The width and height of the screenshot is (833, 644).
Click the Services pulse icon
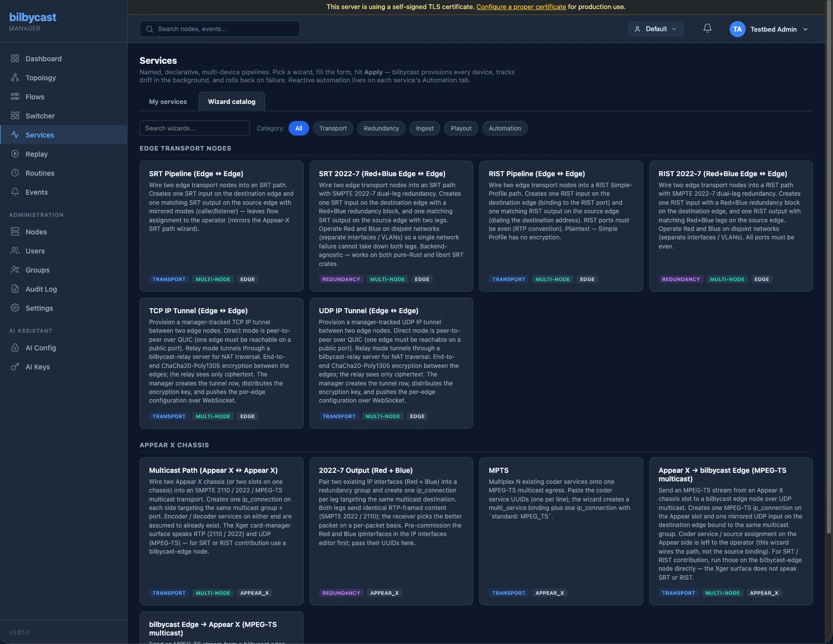[x=15, y=135]
